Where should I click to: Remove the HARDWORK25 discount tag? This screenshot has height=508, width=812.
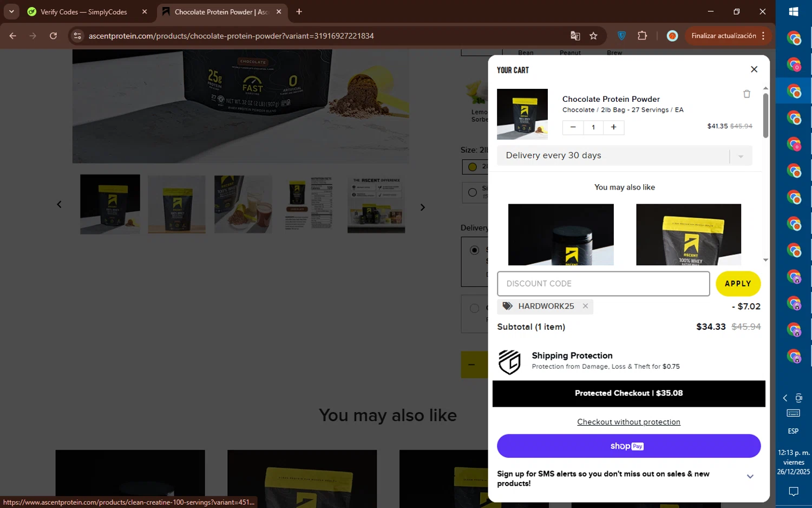[x=585, y=306]
